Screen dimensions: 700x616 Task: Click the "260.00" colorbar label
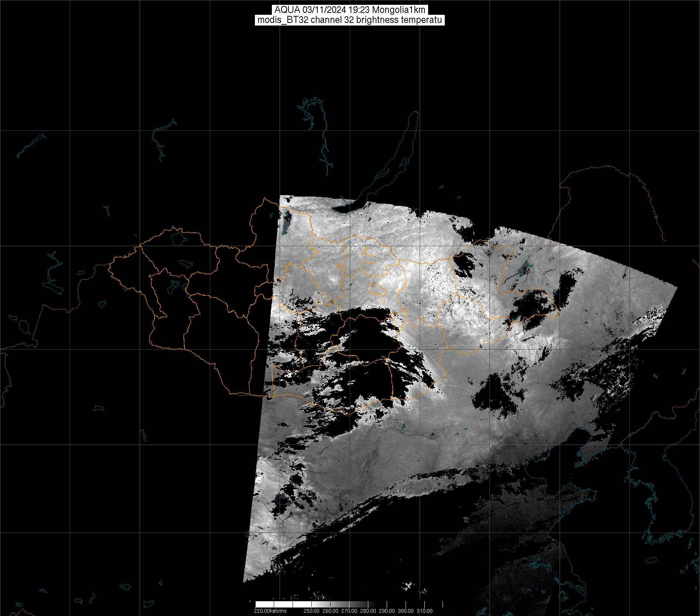[x=330, y=611]
